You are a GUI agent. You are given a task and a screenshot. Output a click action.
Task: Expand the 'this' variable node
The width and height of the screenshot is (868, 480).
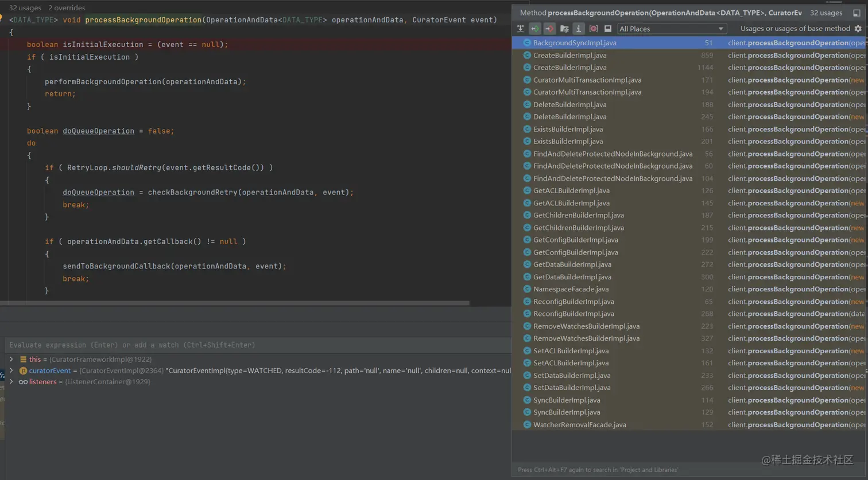point(11,360)
